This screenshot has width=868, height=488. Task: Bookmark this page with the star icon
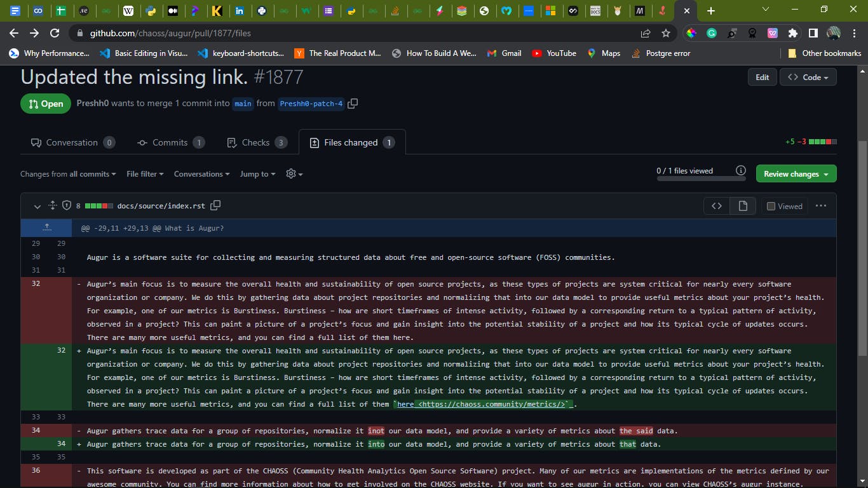click(x=666, y=33)
